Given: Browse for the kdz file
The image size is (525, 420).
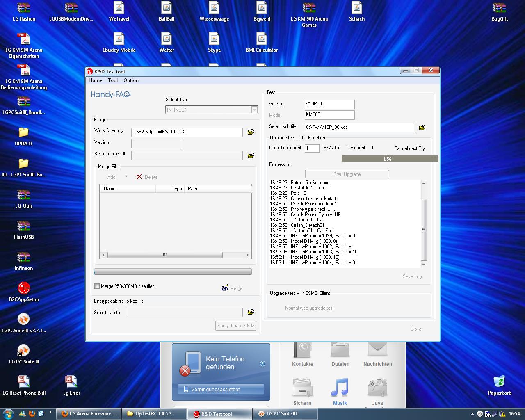Looking at the screenshot, I should 422,128.
